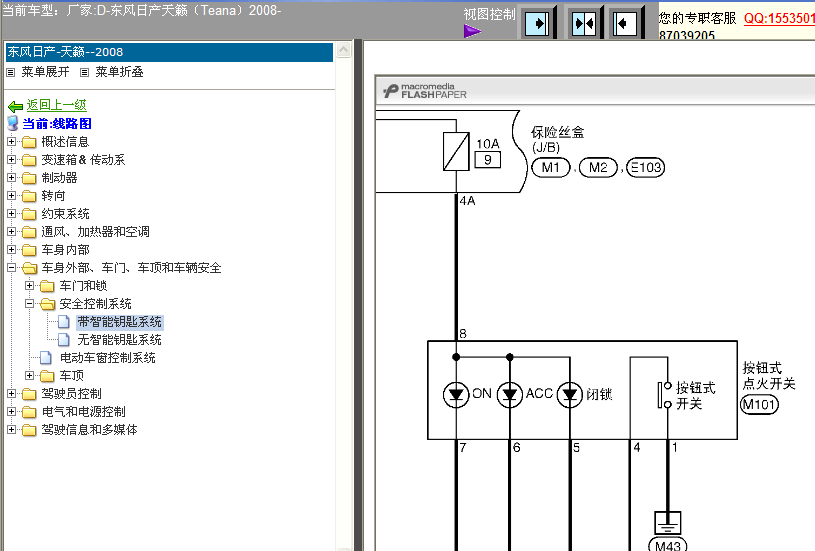The width and height of the screenshot is (815, 551).
Task: Open the 电动车窗控制系统 item
Action: 108,358
